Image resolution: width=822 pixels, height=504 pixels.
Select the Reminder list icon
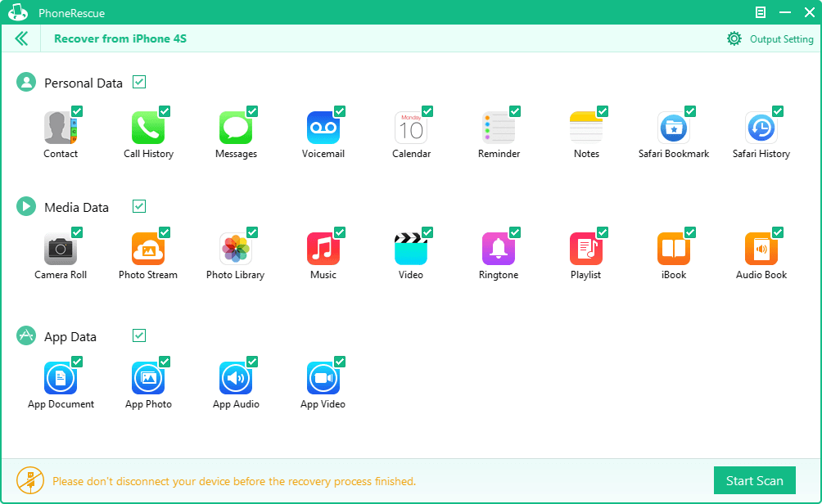[x=498, y=128]
